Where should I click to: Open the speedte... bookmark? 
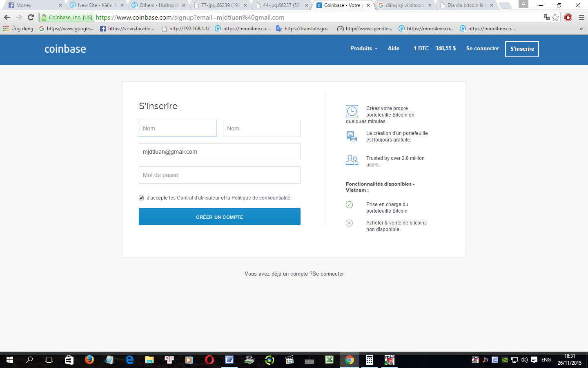click(x=365, y=29)
